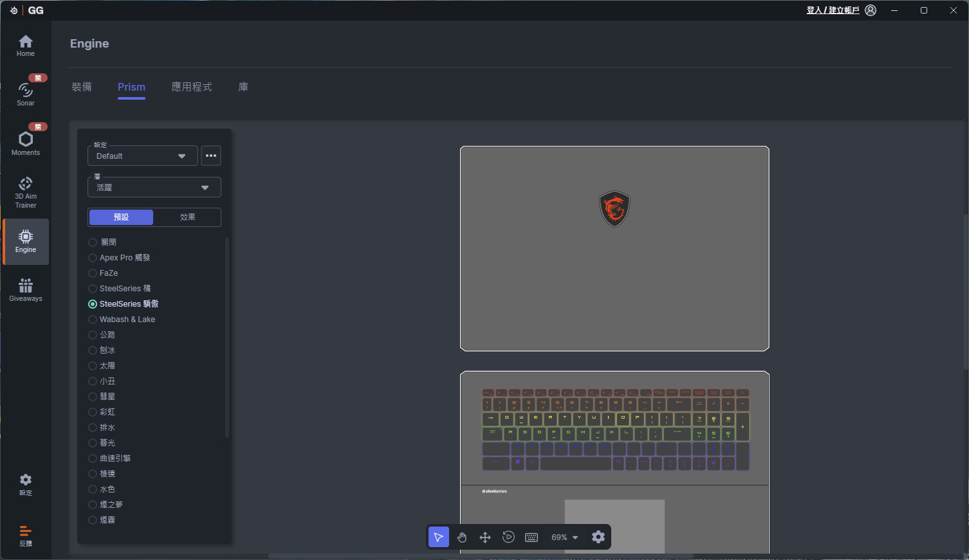Switch to the Prism tab

(131, 87)
